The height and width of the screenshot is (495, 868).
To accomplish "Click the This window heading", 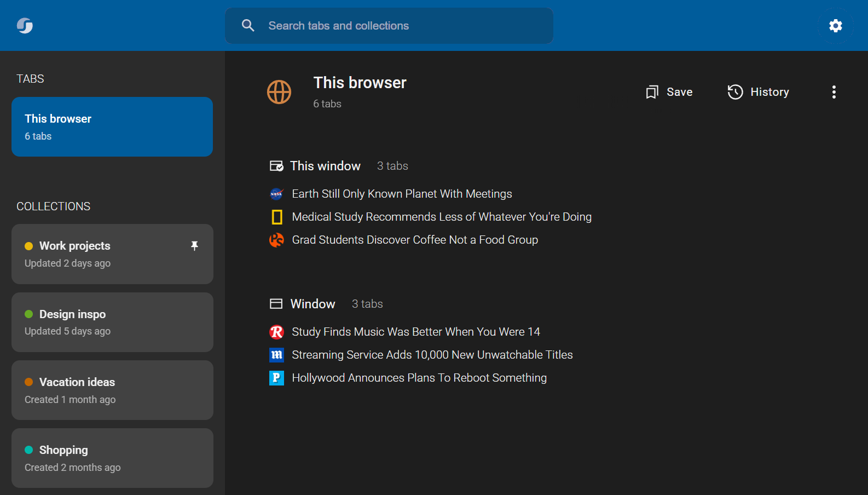I will (325, 166).
